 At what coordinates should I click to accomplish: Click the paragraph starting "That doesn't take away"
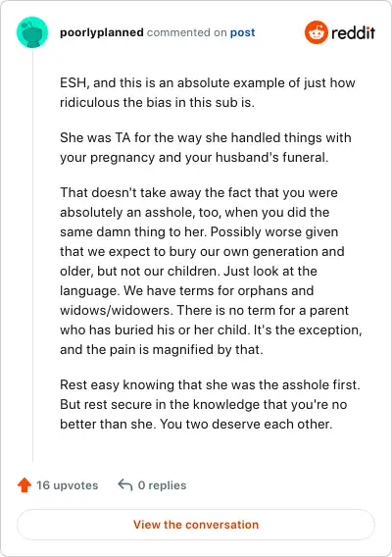point(211,271)
